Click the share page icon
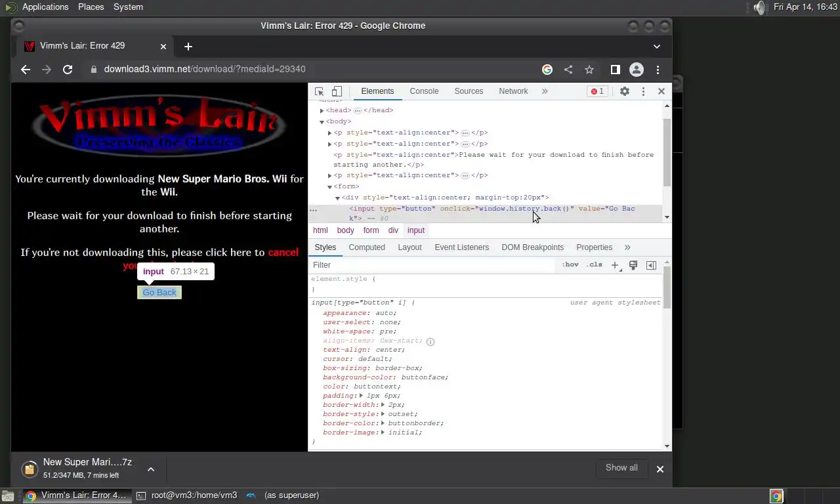 click(568, 70)
